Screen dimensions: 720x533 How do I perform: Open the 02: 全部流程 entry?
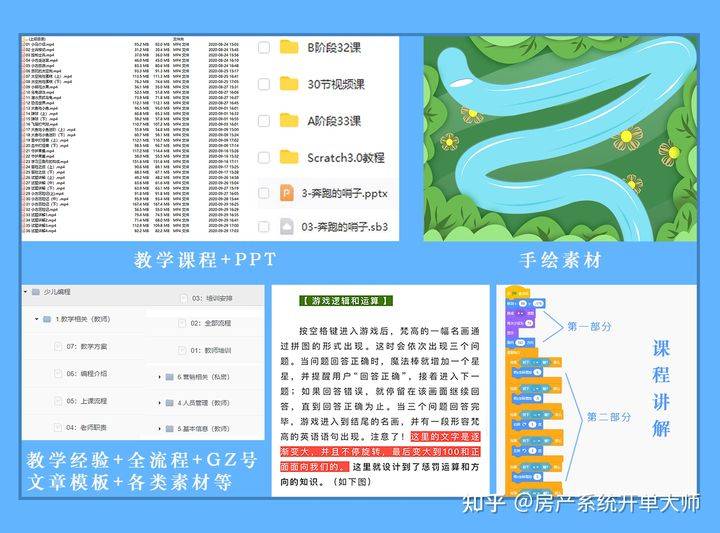(x=211, y=323)
